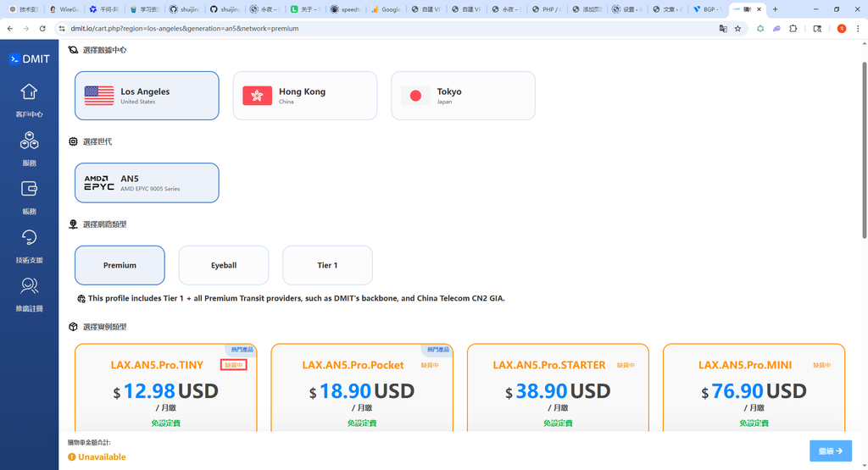
Task: Go back in browser history
Action: coord(10,28)
